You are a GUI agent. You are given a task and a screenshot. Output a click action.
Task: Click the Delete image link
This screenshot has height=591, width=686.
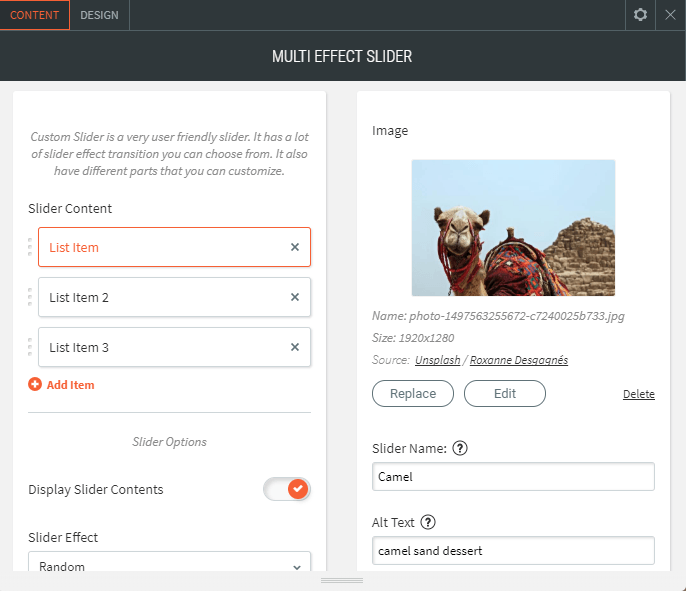[x=638, y=394]
